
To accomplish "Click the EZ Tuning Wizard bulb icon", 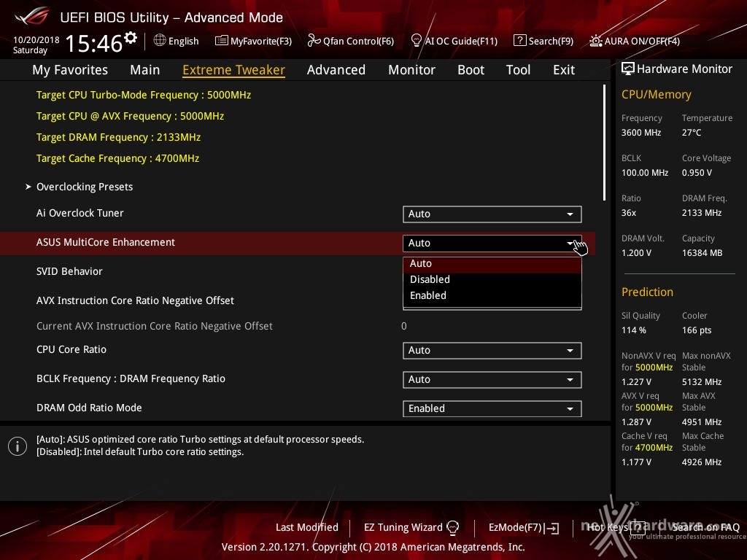I will coord(452,528).
